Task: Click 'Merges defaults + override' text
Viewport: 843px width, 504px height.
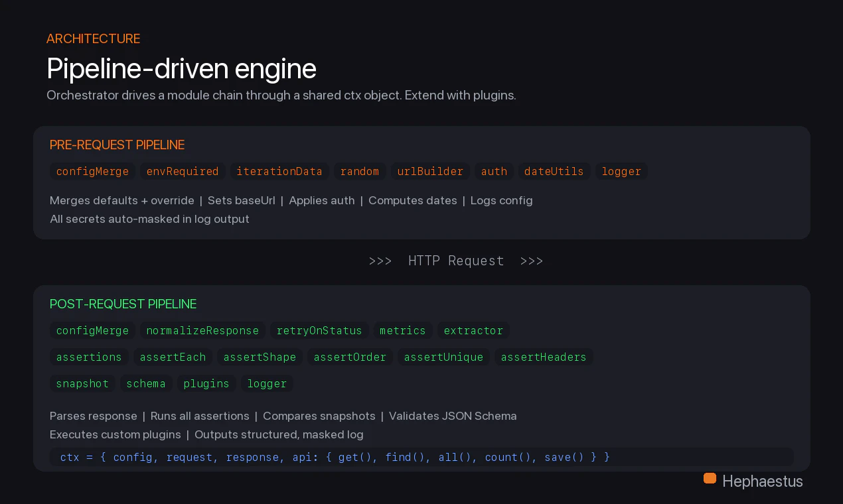Action: (x=122, y=200)
